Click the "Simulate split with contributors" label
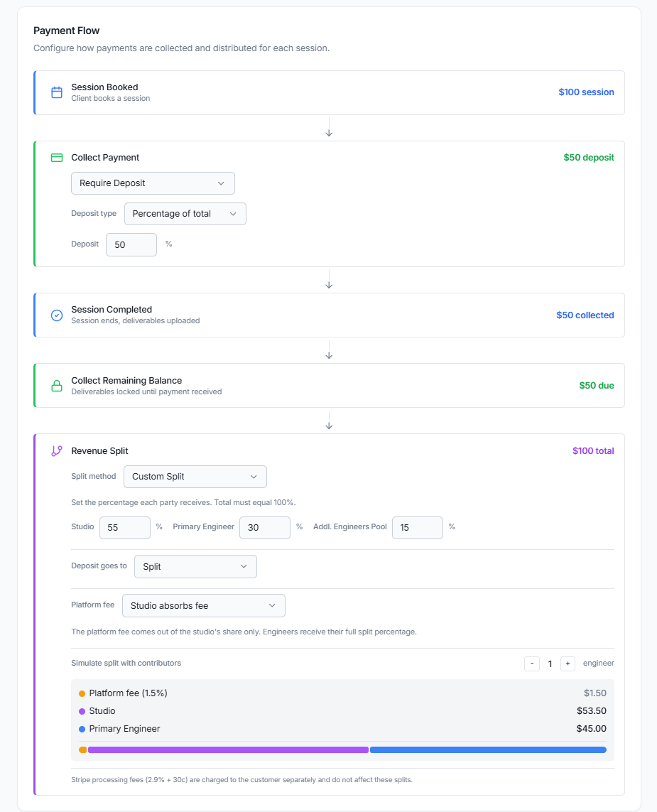Screen dimensions: 657x812 [x=126, y=664]
